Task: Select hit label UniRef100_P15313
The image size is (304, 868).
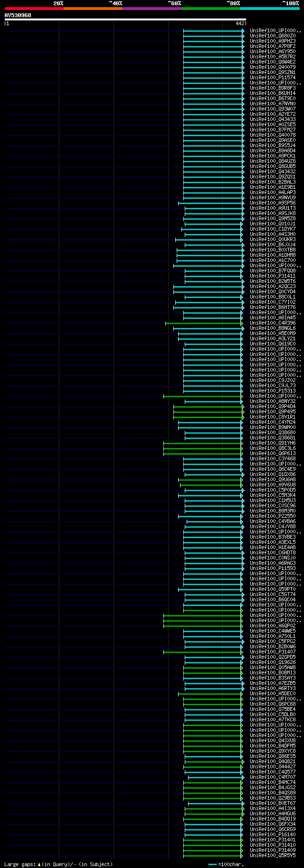Action: tap(273, 391)
